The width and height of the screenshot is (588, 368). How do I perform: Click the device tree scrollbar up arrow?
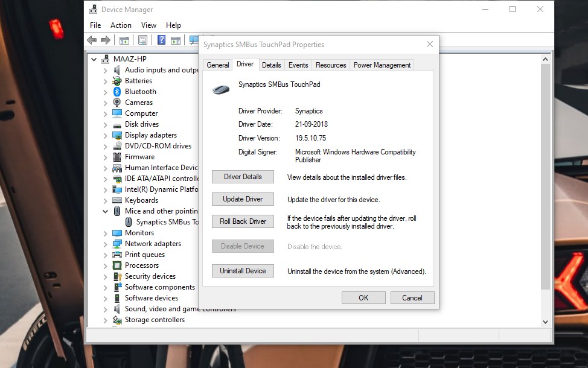(545, 59)
